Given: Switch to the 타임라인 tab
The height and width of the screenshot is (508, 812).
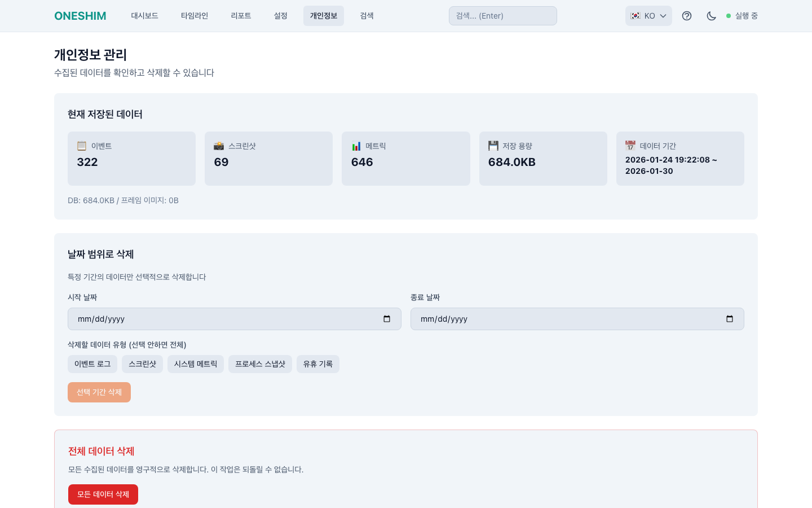Looking at the screenshot, I should (x=195, y=16).
